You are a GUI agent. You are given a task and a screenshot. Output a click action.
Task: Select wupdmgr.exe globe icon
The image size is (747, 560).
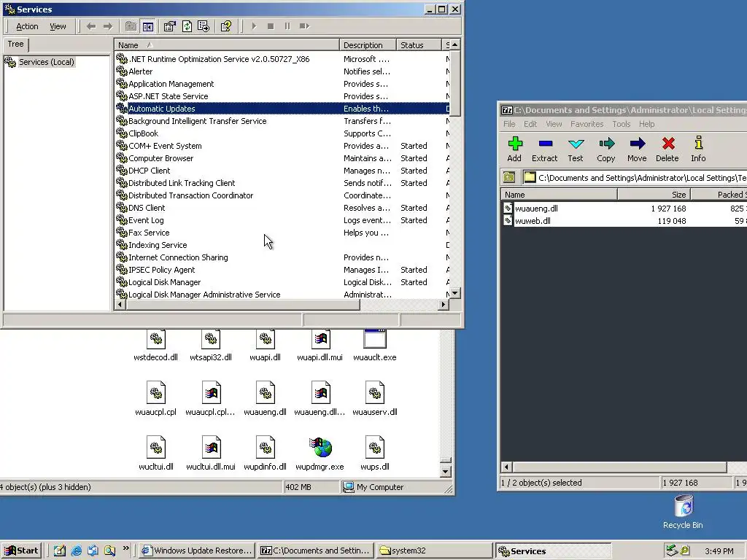[x=320, y=454]
